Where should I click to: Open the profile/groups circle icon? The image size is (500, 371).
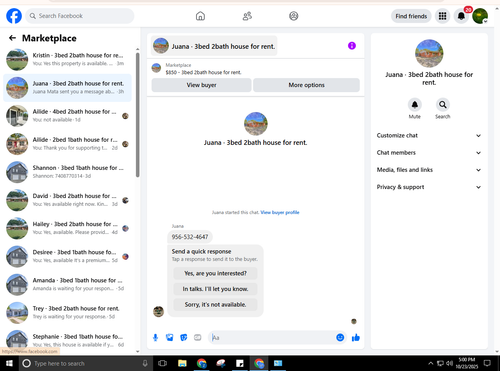294,16
